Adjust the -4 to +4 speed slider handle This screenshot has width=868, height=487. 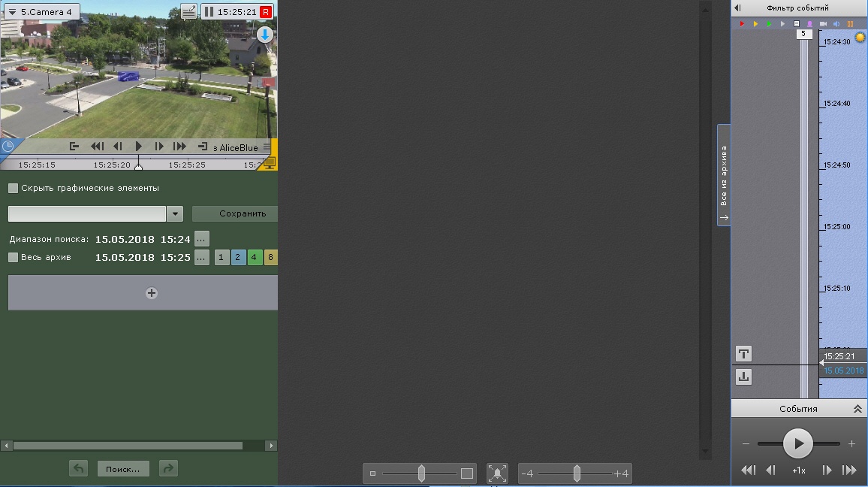577,473
